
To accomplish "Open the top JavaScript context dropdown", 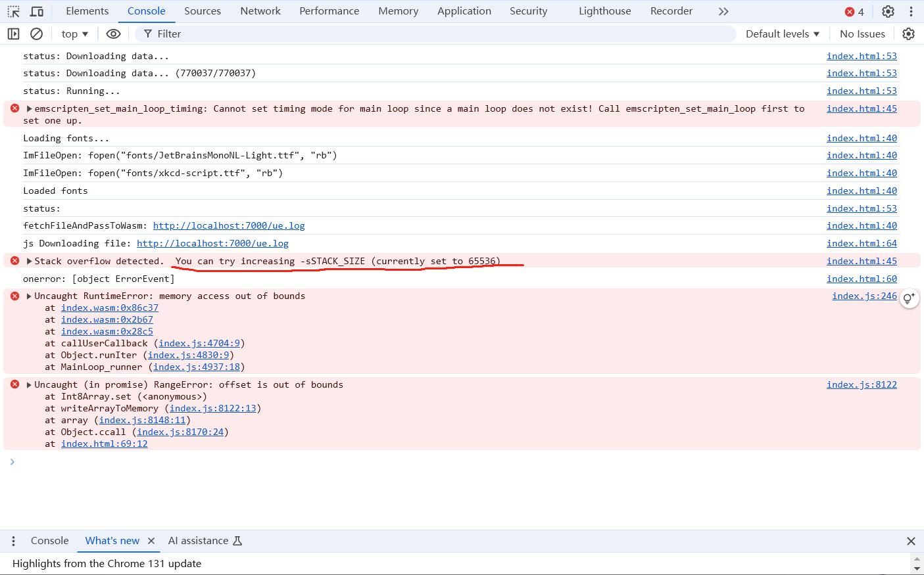I will [74, 34].
